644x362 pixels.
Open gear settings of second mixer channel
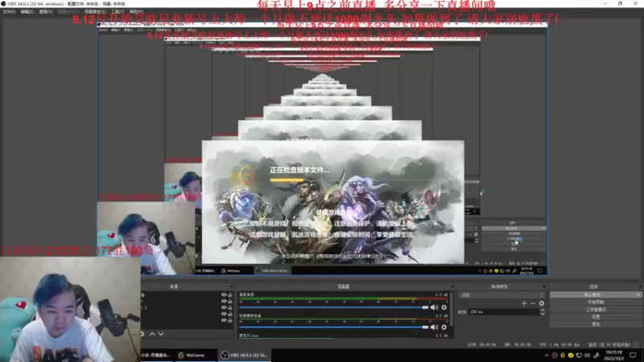click(x=444, y=327)
